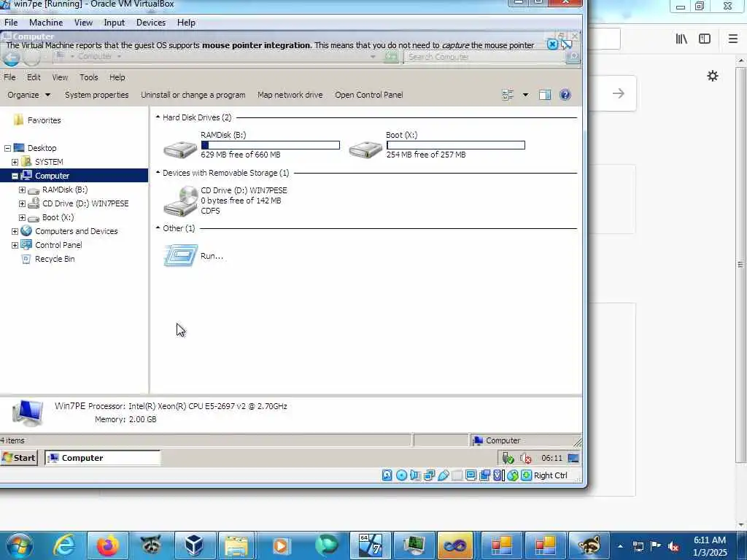This screenshot has width=747, height=560.
Task: Open Internet Explorer from host taskbar
Action: click(x=64, y=545)
